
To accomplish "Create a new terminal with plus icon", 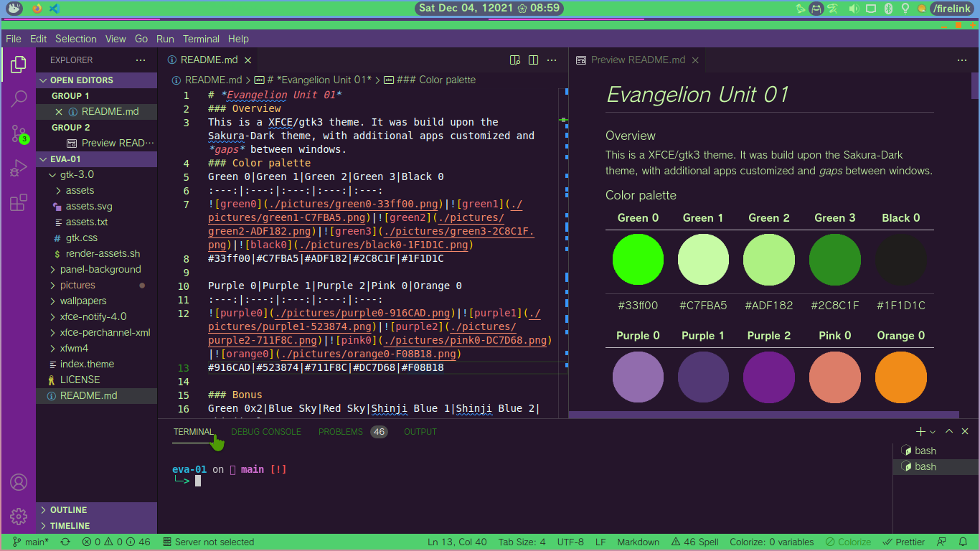I will [920, 432].
